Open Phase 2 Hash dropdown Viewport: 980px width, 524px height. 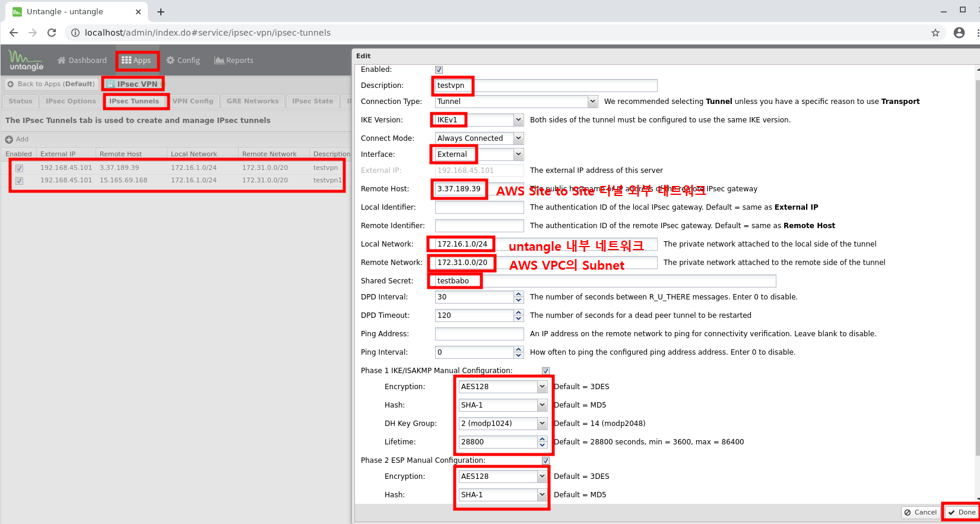pos(542,495)
